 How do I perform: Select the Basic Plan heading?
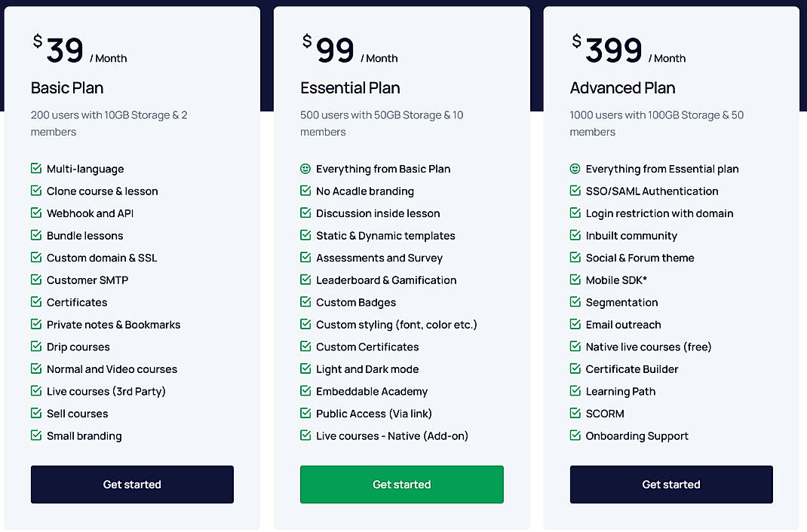pyautogui.click(x=67, y=88)
